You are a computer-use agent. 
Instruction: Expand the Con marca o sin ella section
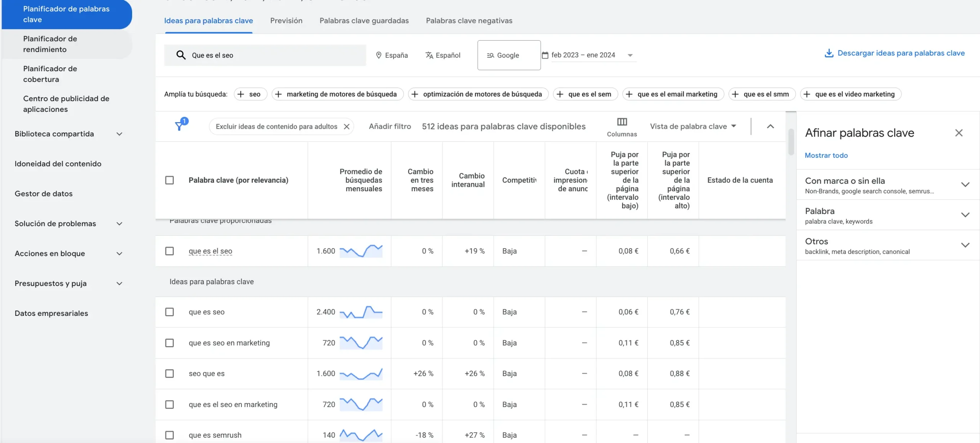point(965,184)
